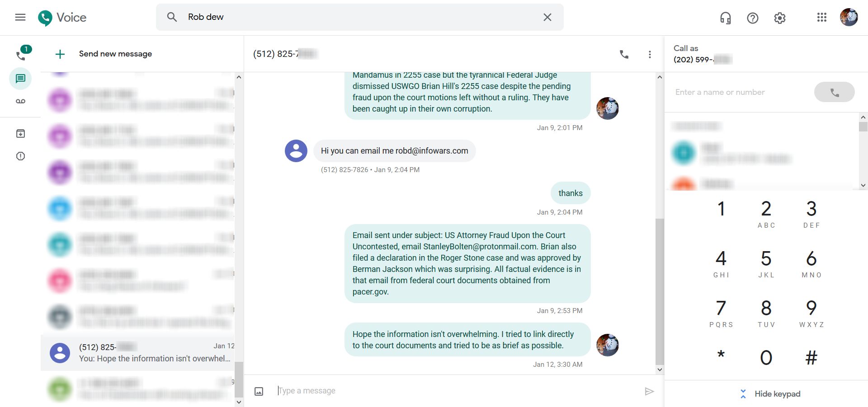Click the Enter a name or number field

(x=741, y=92)
